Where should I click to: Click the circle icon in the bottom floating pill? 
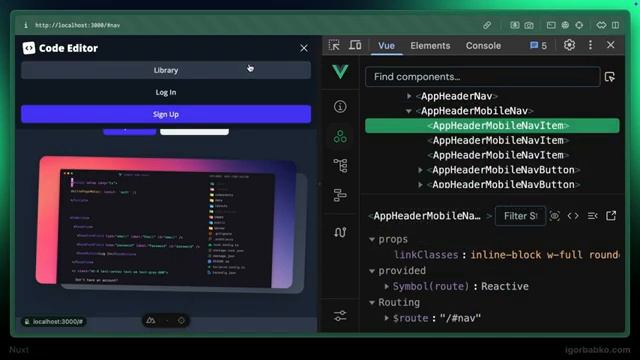pyautogui.click(x=181, y=321)
